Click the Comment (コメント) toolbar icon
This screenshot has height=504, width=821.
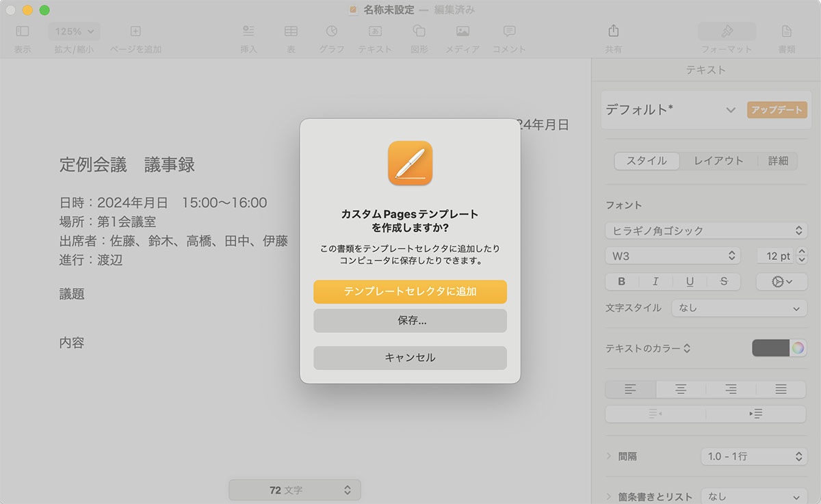[x=509, y=31]
